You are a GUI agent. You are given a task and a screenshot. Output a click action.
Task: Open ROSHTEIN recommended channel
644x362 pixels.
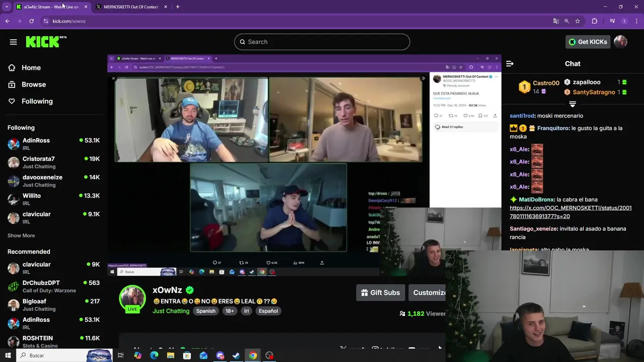pyautogui.click(x=53, y=341)
